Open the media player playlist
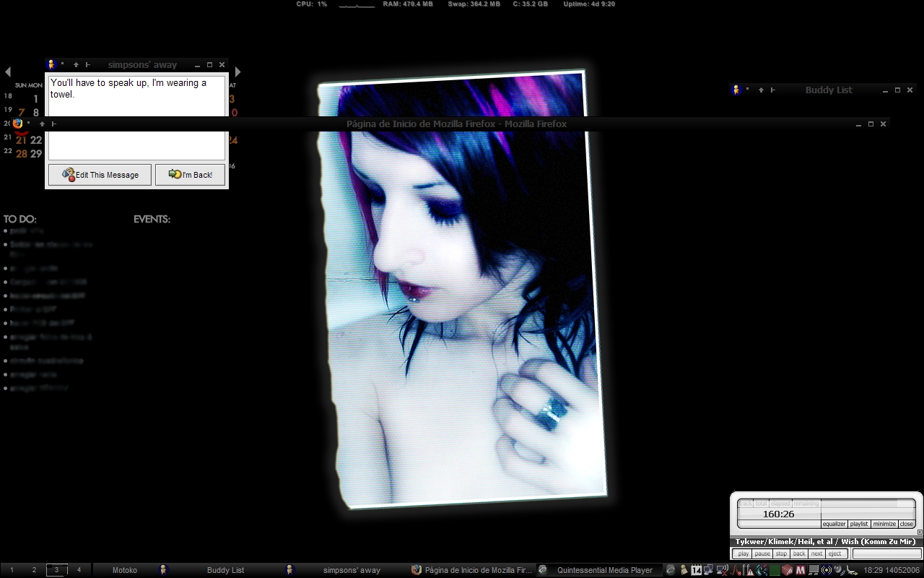Viewport: 924px width, 578px height. click(859, 524)
